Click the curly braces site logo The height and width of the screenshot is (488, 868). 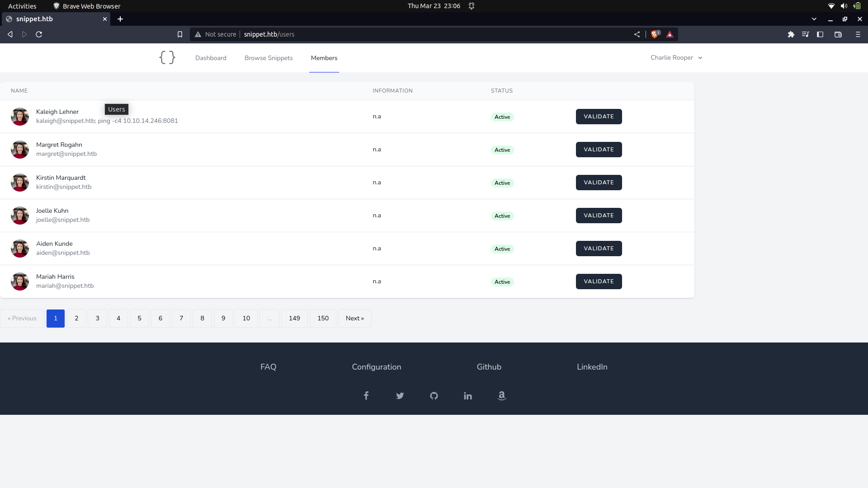pyautogui.click(x=167, y=57)
